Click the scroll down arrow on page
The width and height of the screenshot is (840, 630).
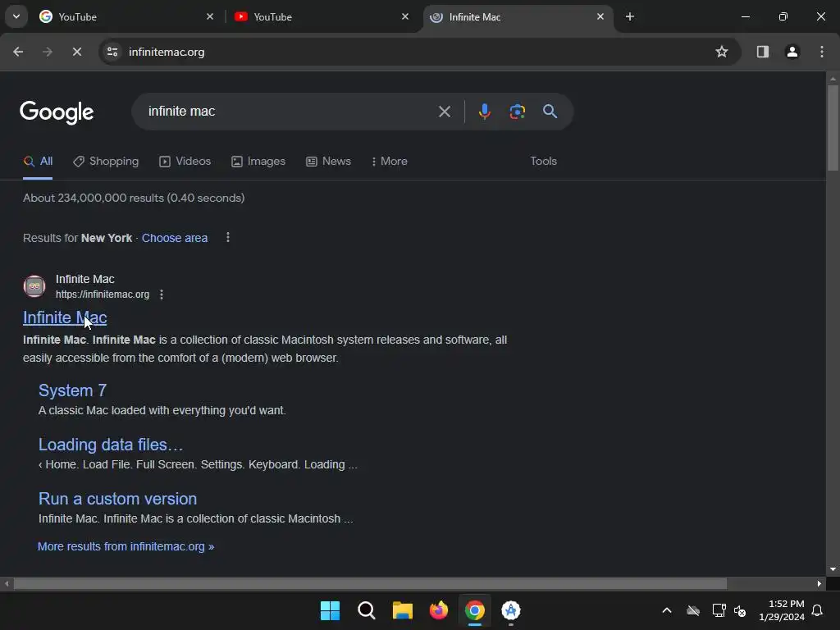pyautogui.click(x=833, y=569)
